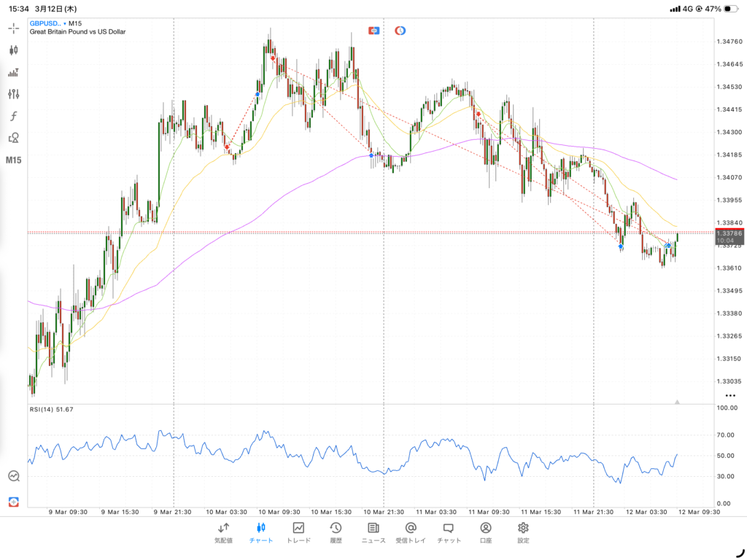This screenshot has width=747, height=560.
Task: Click the red one-click trading icon
Action: 374,31
